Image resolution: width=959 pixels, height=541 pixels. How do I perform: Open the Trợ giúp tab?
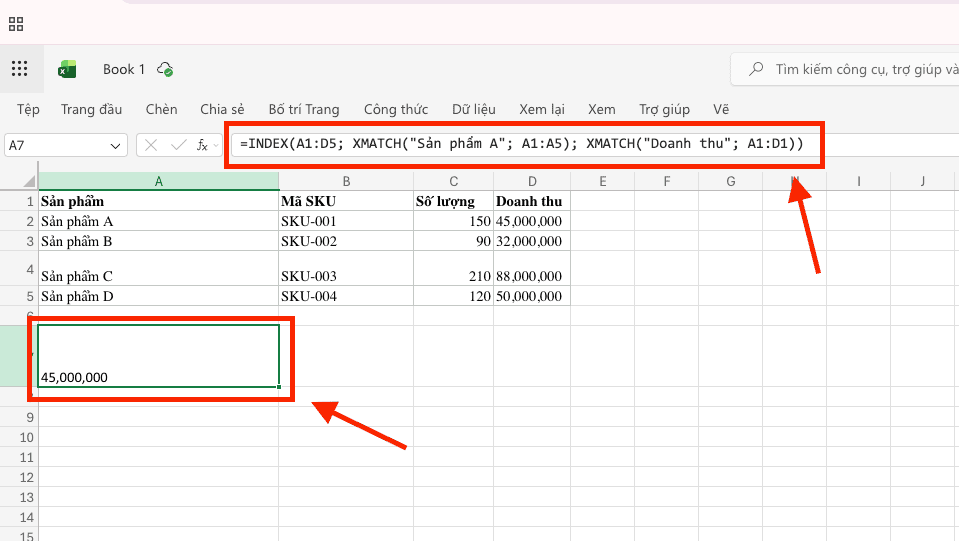pos(664,109)
